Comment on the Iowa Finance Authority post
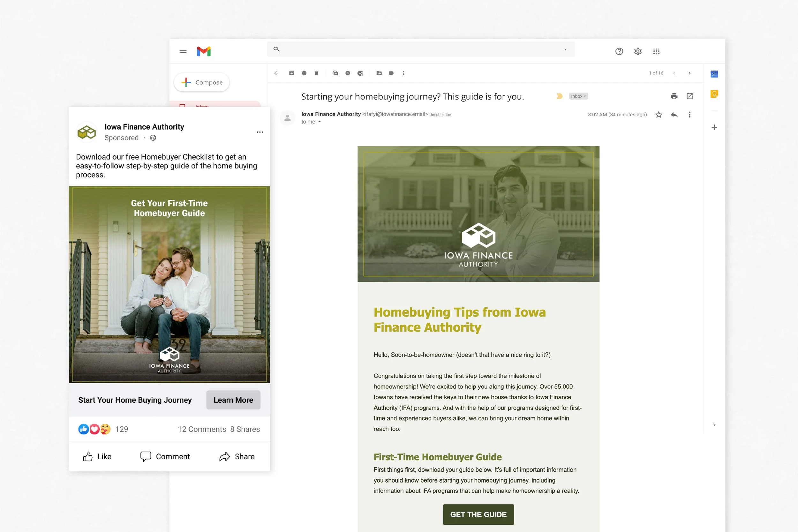The image size is (798, 532). click(165, 457)
